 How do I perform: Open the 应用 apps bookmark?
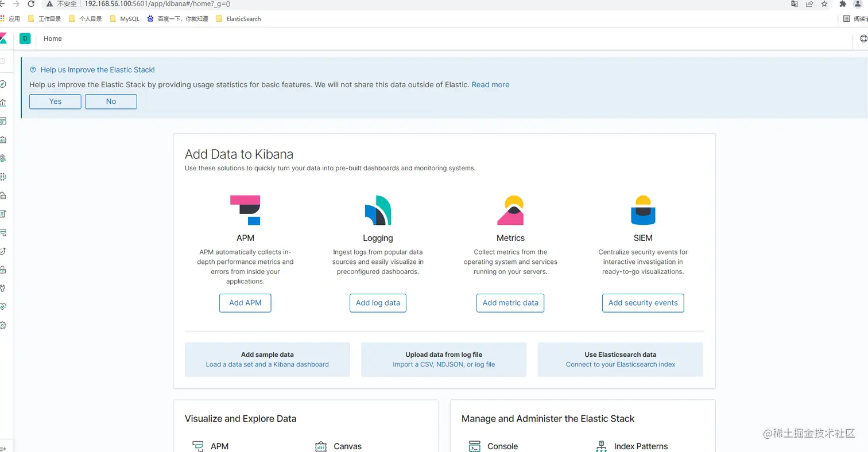[10, 18]
